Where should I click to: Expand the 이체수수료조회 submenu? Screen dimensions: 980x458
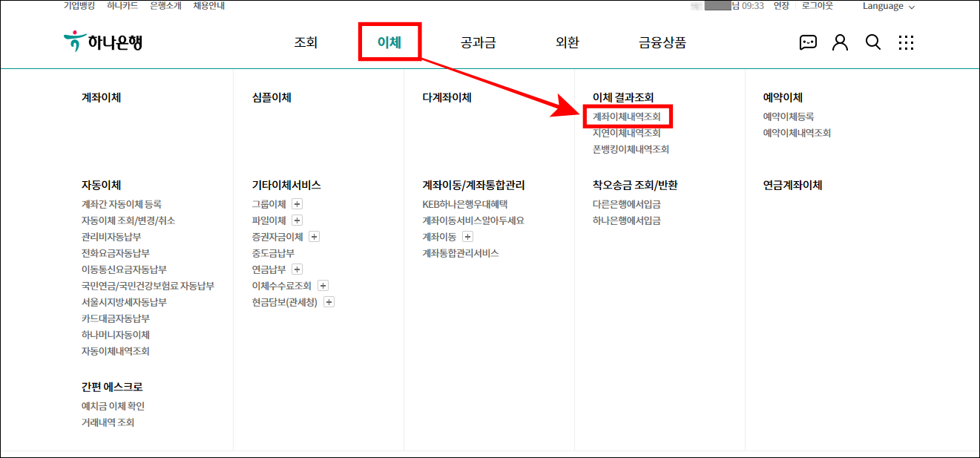click(323, 285)
